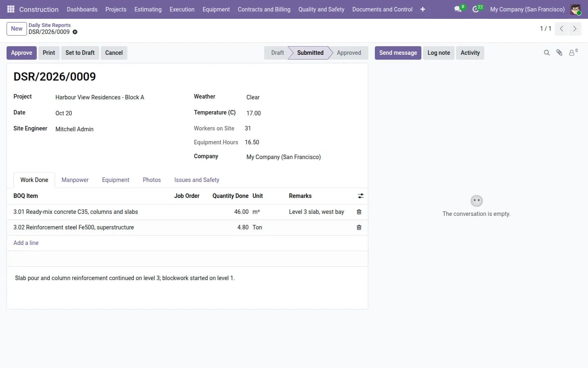Click Send message in chatter
The width and height of the screenshot is (588, 368).
(398, 53)
